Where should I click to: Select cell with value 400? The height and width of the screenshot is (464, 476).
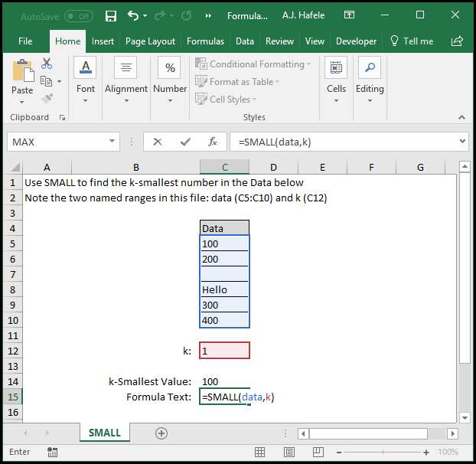tap(225, 320)
